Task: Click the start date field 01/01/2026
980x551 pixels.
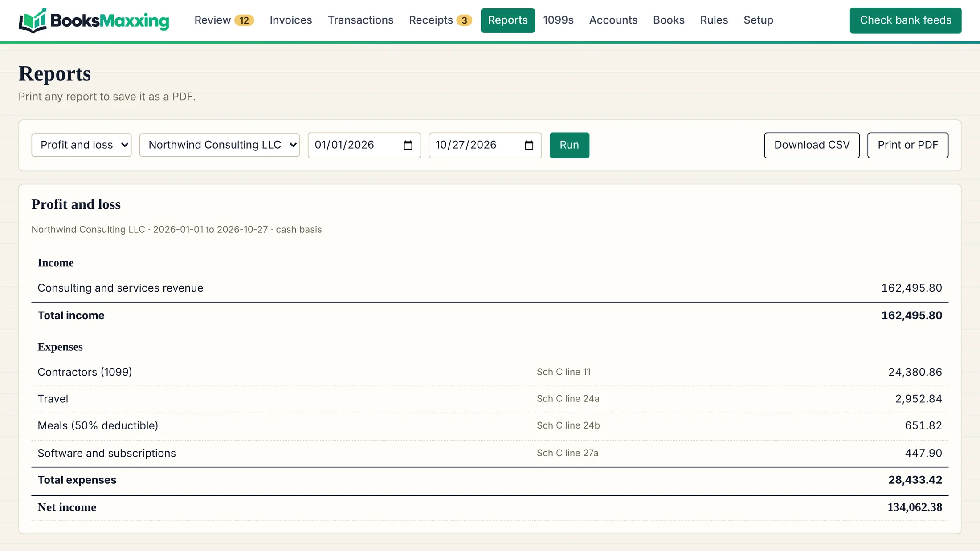Action: 364,145
